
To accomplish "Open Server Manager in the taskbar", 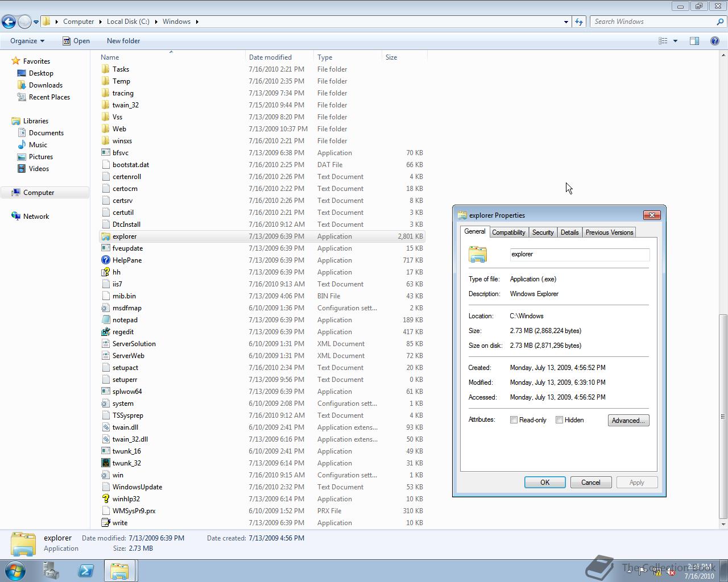I will (x=51, y=571).
